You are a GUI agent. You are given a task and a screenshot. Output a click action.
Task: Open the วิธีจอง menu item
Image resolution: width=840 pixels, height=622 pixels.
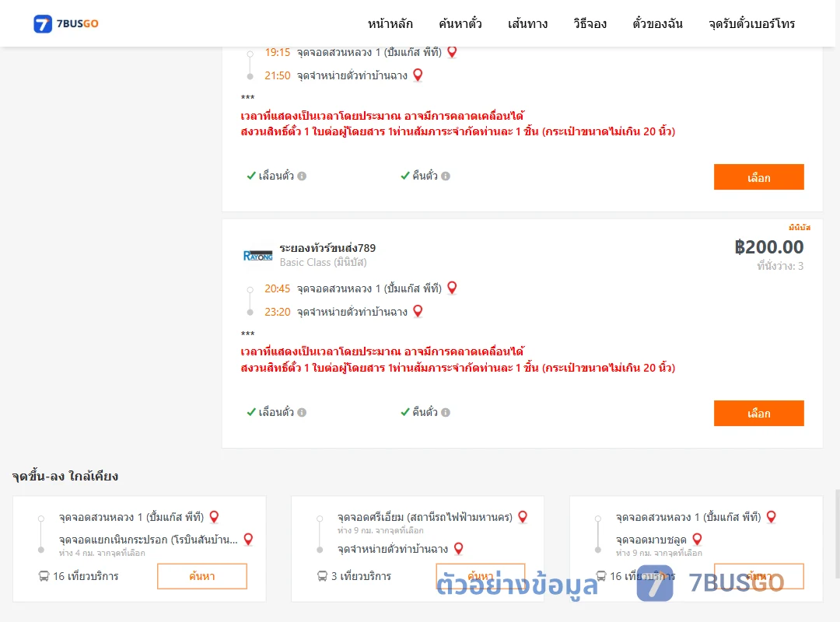(x=590, y=23)
